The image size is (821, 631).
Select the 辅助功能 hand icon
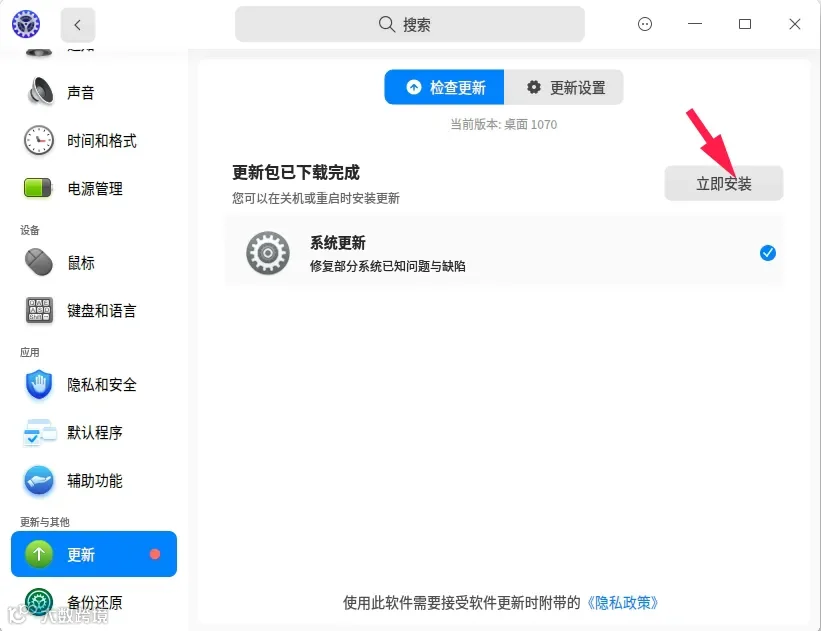click(39, 480)
